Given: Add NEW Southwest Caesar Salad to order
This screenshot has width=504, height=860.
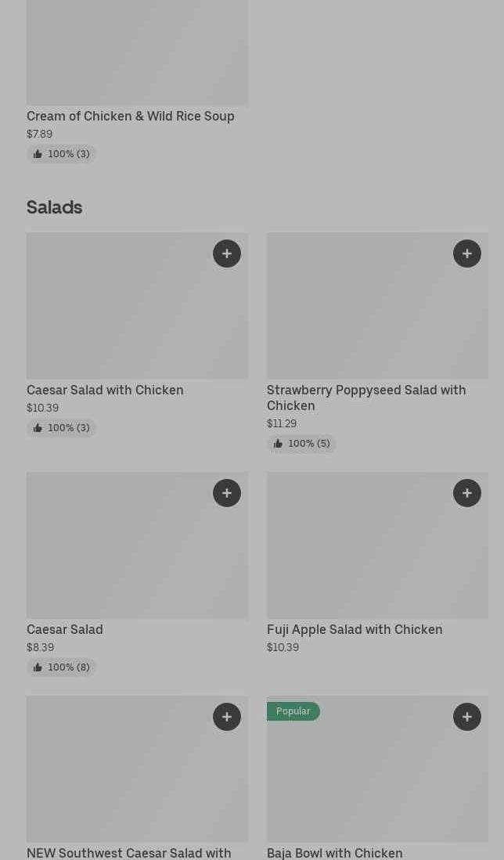Looking at the screenshot, I should pyautogui.click(x=227, y=717).
